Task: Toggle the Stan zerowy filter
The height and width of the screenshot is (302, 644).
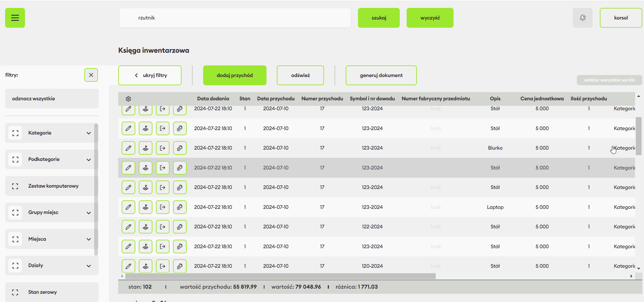Action: (15, 292)
